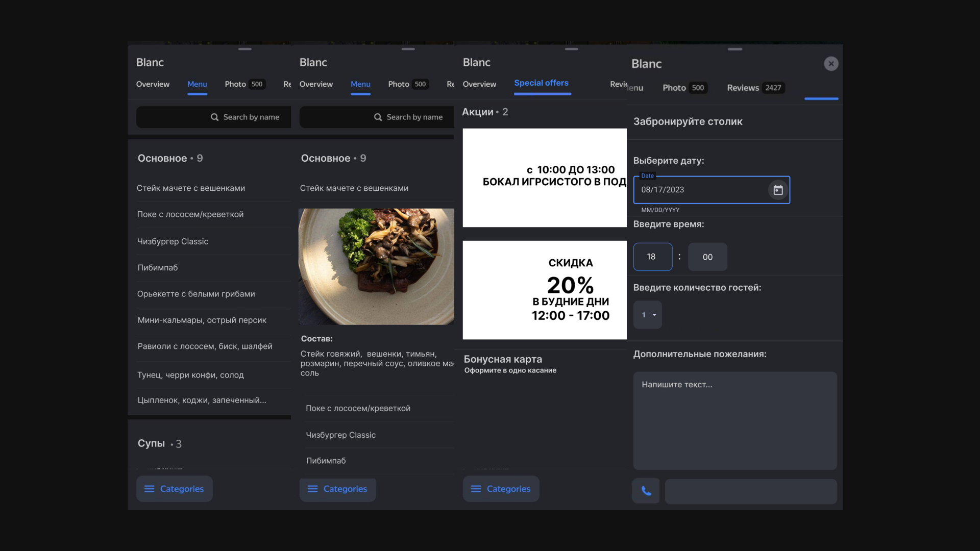Click the minutes field showing 00
The height and width of the screenshot is (551, 980).
707,257
